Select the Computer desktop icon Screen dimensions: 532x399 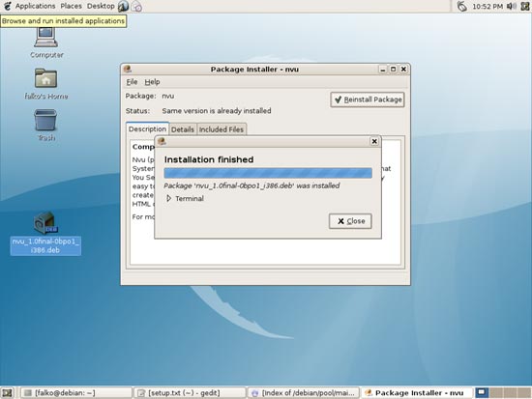(46, 38)
